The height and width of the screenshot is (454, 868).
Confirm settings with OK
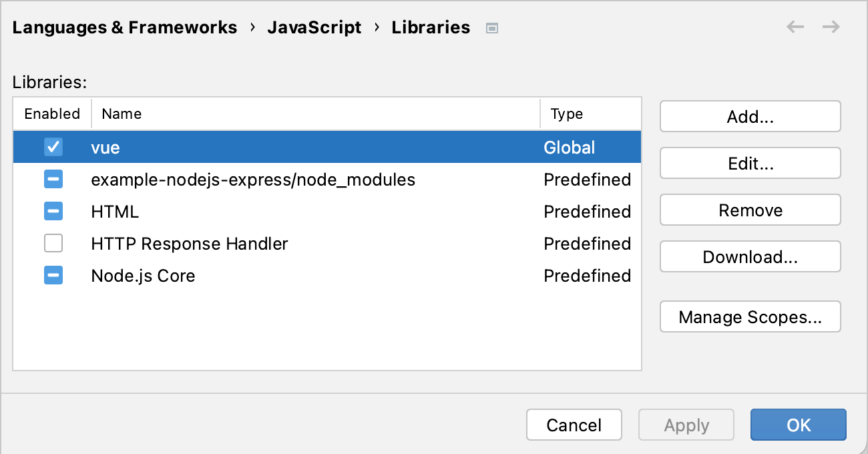coord(798,425)
